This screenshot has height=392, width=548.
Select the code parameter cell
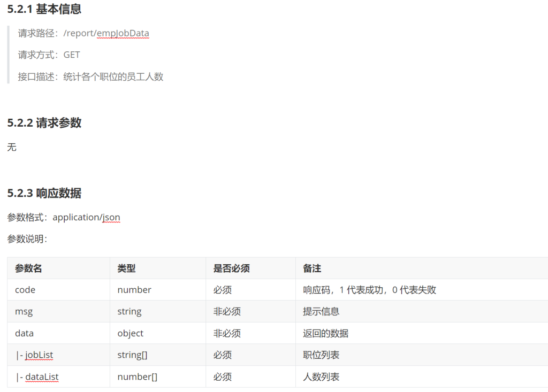pyautogui.click(x=25, y=290)
